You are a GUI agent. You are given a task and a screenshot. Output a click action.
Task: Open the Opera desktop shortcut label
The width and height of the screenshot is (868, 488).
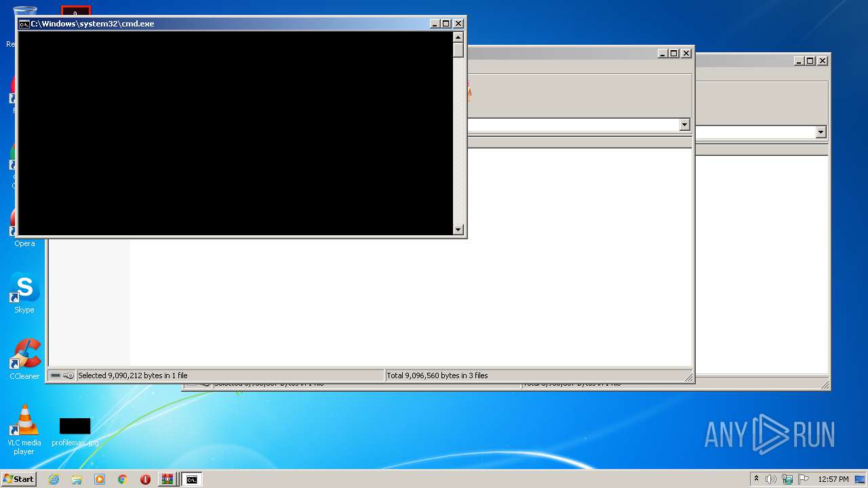[x=24, y=243]
